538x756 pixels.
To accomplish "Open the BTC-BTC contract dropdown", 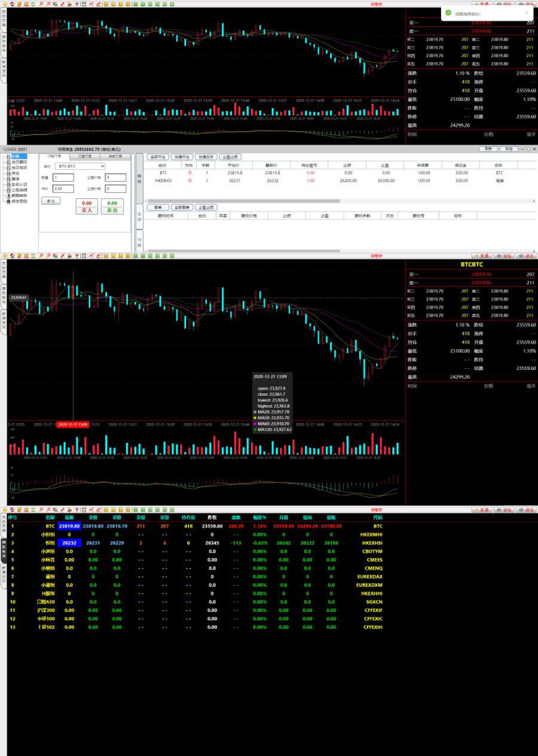I will 80,166.
